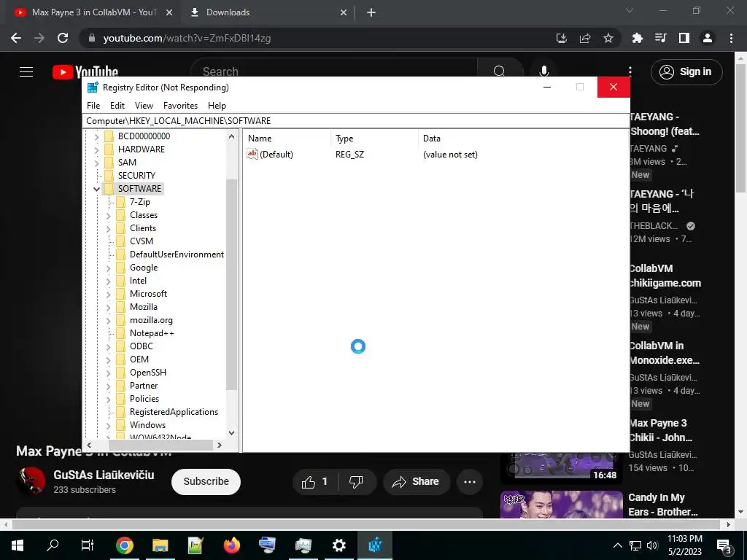Viewport: 747px width, 560px height.
Task: Open Task View on taskbar
Action: (x=88, y=545)
